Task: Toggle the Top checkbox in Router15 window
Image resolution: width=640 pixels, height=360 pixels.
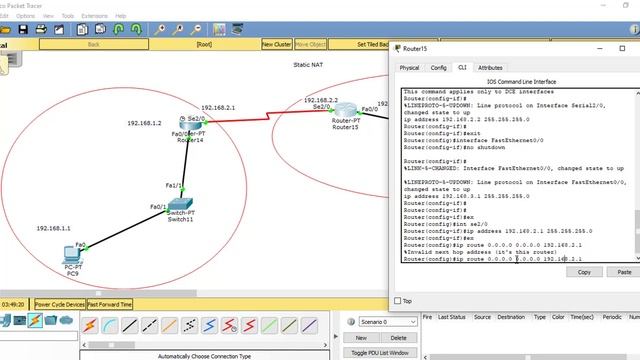Action: [x=398, y=301]
